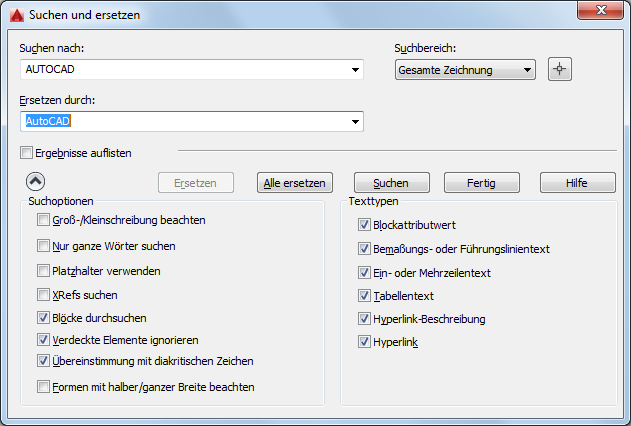Click the pick objects crosshair icon

point(559,69)
